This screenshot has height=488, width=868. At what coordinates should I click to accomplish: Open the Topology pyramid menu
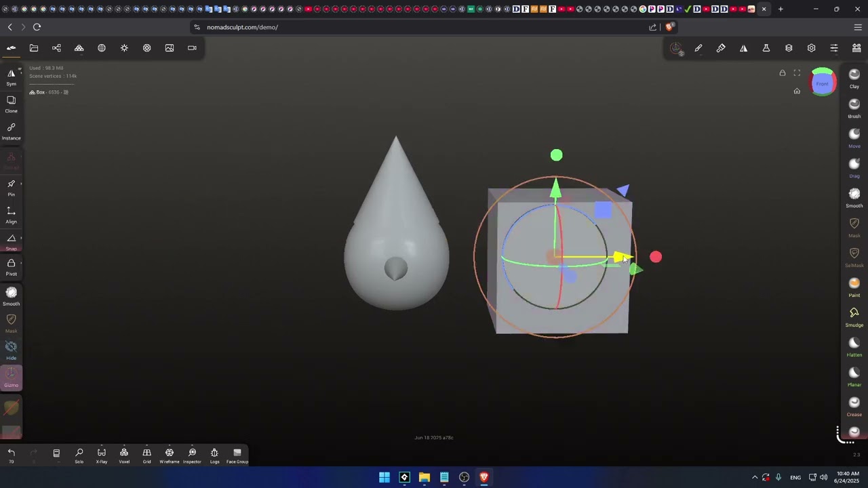click(x=79, y=48)
